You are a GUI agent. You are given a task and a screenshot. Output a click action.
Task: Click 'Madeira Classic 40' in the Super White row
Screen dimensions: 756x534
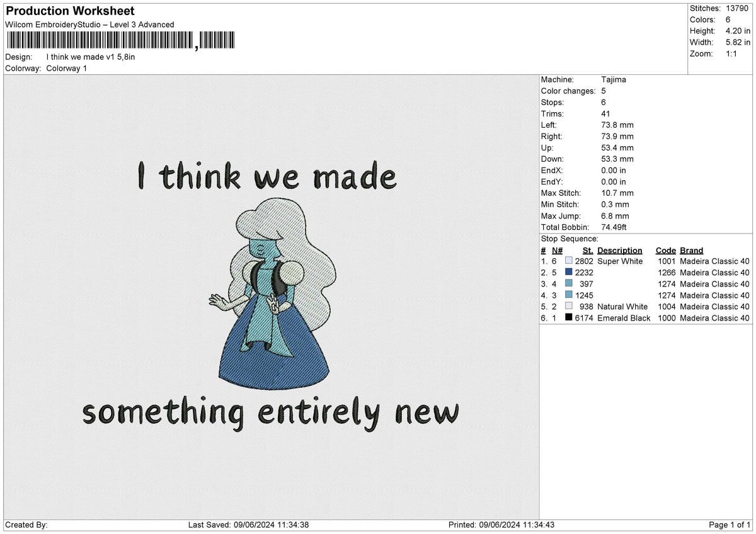715,261
